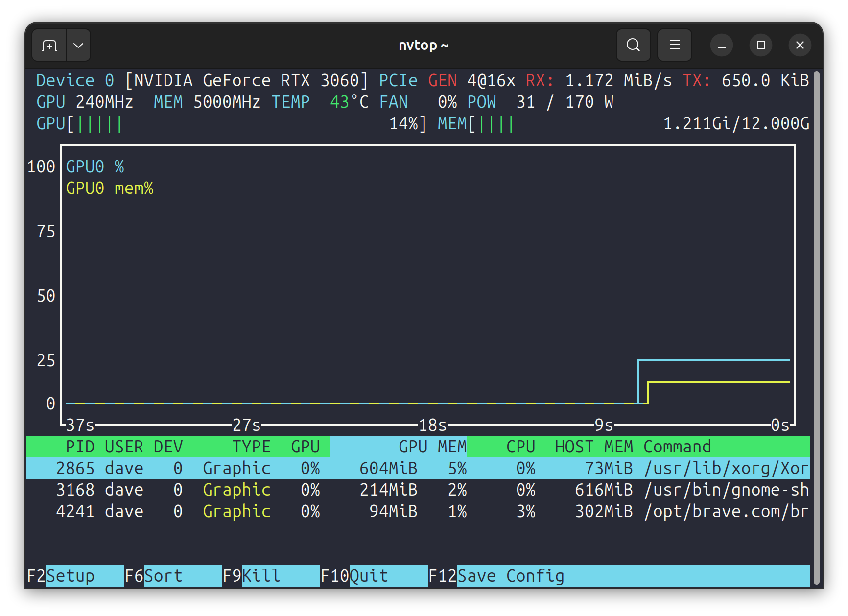The width and height of the screenshot is (848, 616).
Task: Click the terminal vertical scrollbar
Action: 816,328
